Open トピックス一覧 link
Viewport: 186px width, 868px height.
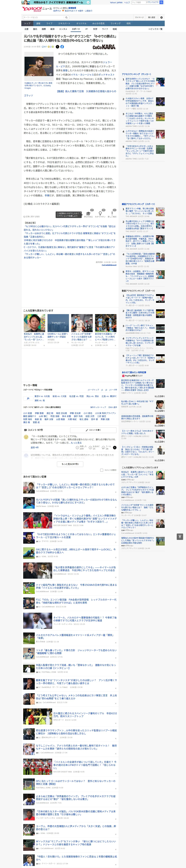point(155,29)
